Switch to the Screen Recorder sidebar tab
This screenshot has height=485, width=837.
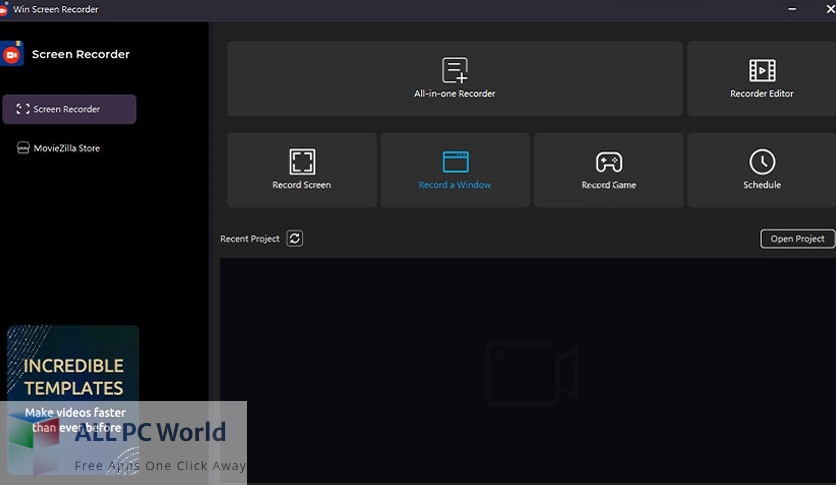pos(69,109)
